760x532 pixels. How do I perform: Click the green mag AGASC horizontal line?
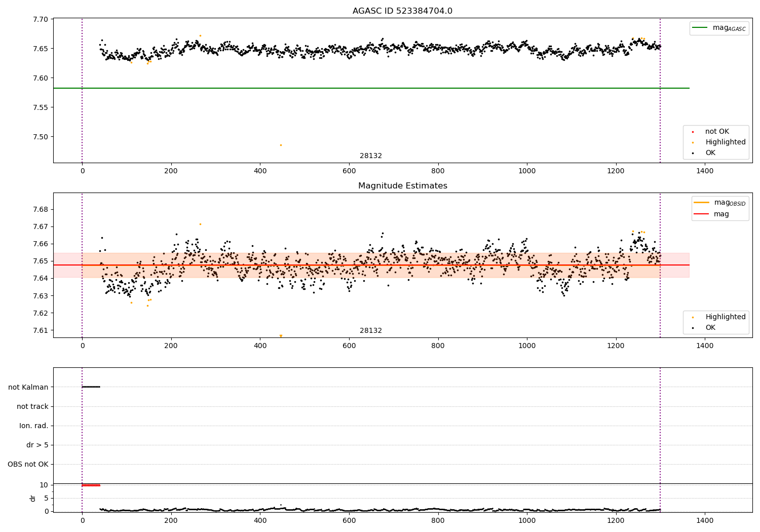point(371,88)
